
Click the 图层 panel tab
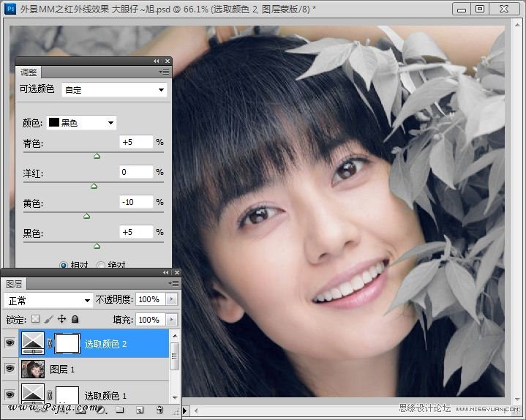[14, 283]
